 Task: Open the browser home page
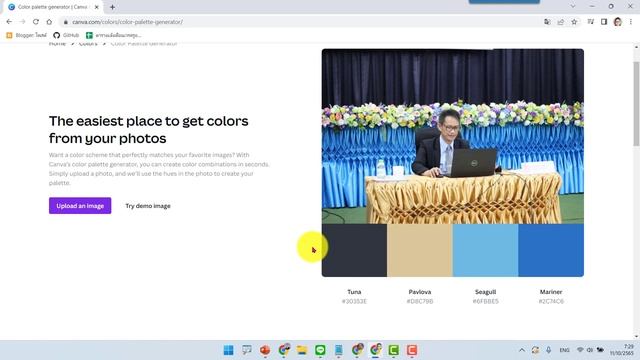point(49,22)
